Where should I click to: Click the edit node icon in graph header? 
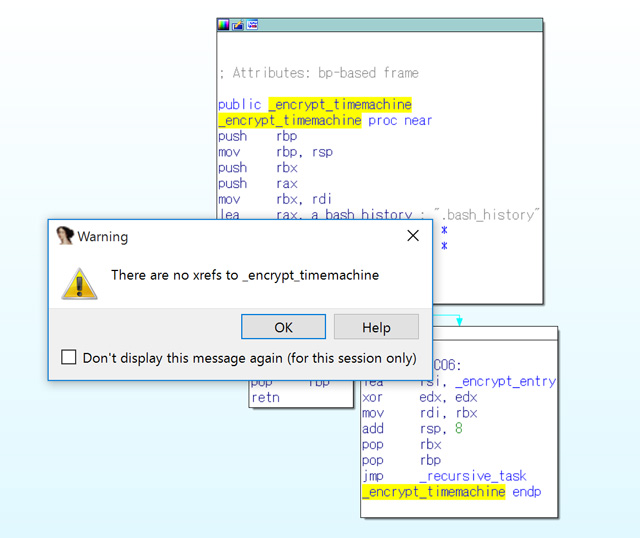pyautogui.click(x=238, y=24)
